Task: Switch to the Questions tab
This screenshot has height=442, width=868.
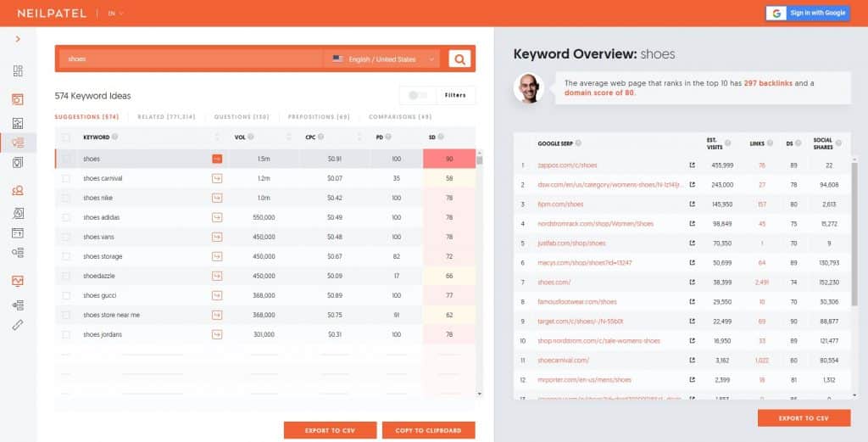Action: click(241, 117)
